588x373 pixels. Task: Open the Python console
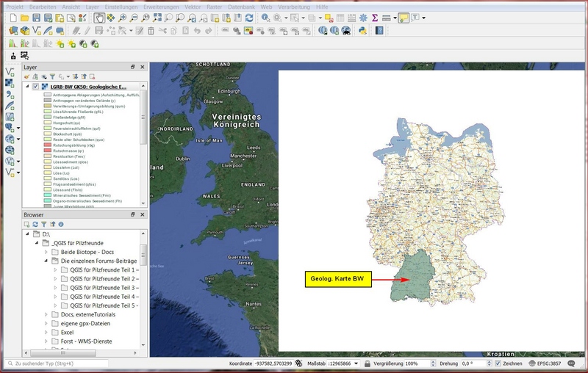(x=362, y=31)
